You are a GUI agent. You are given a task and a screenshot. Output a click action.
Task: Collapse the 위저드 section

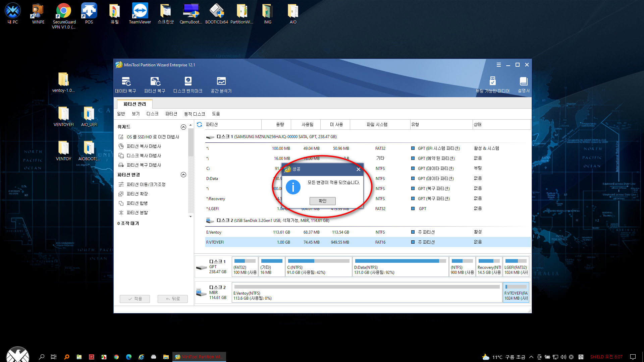pyautogui.click(x=183, y=127)
